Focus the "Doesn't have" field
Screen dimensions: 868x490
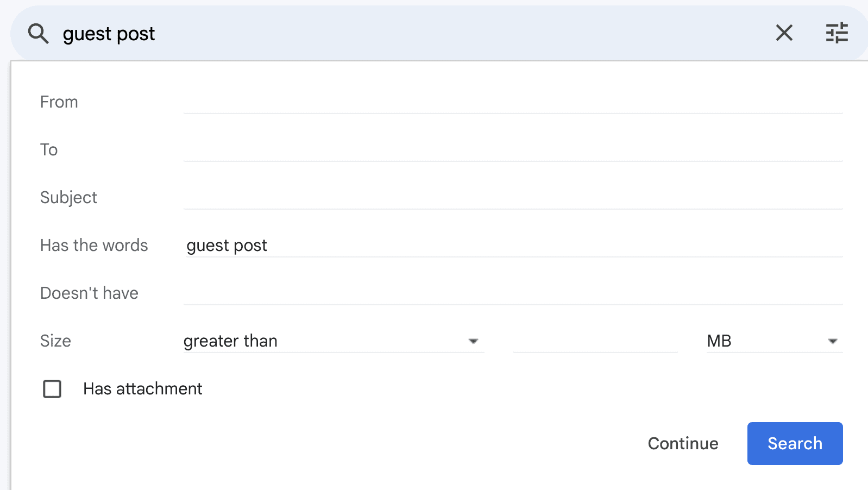[x=513, y=293]
